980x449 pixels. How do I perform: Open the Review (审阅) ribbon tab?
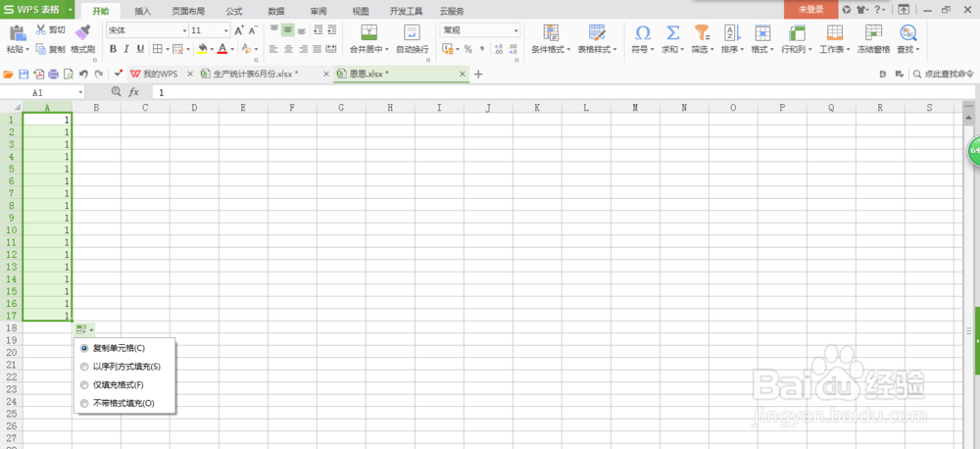pyautogui.click(x=318, y=11)
